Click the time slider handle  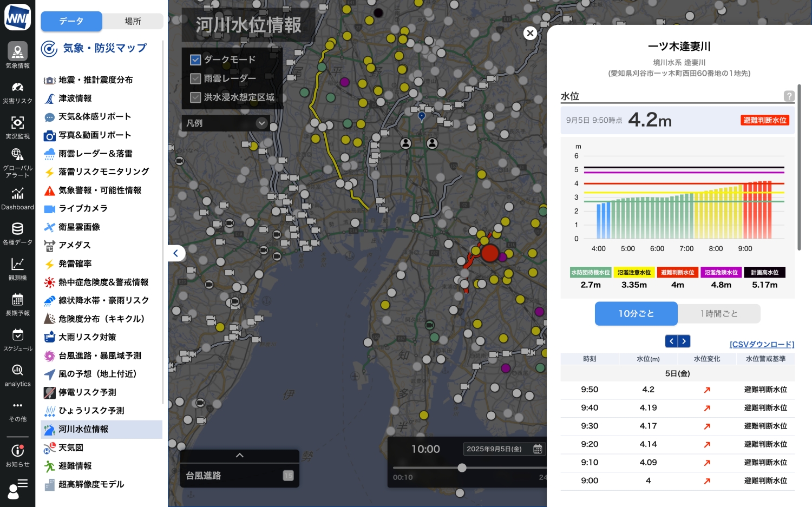(462, 468)
